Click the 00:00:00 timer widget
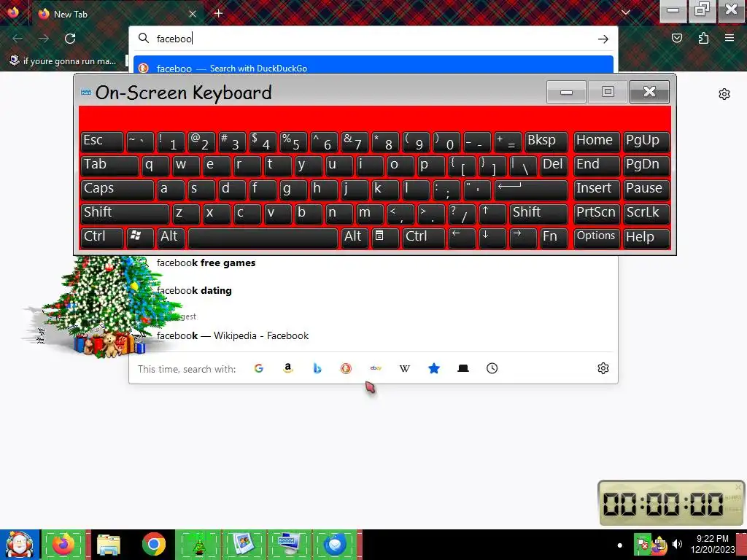Viewport: 747px width, 560px height. pyautogui.click(x=671, y=503)
